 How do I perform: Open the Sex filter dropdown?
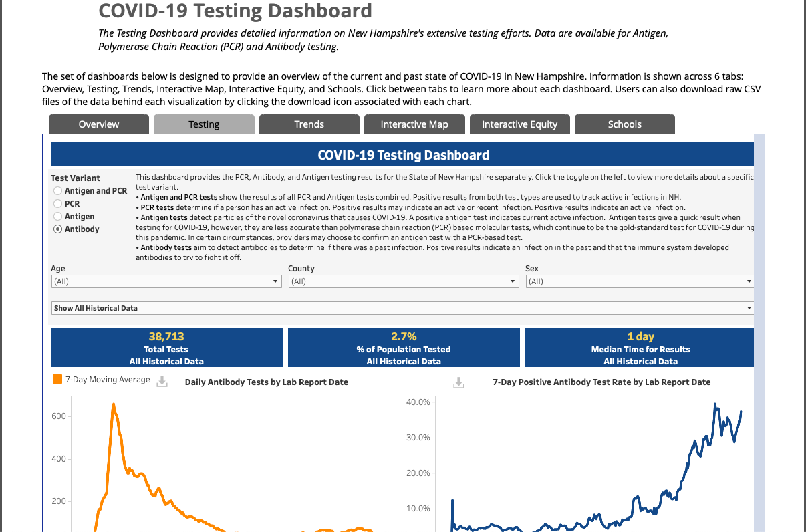pyautogui.click(x=640, y=281)
